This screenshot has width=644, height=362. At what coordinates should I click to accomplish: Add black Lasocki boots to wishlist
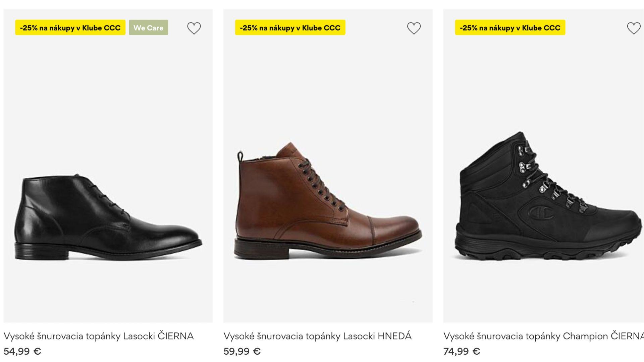[x=194, y=28]
